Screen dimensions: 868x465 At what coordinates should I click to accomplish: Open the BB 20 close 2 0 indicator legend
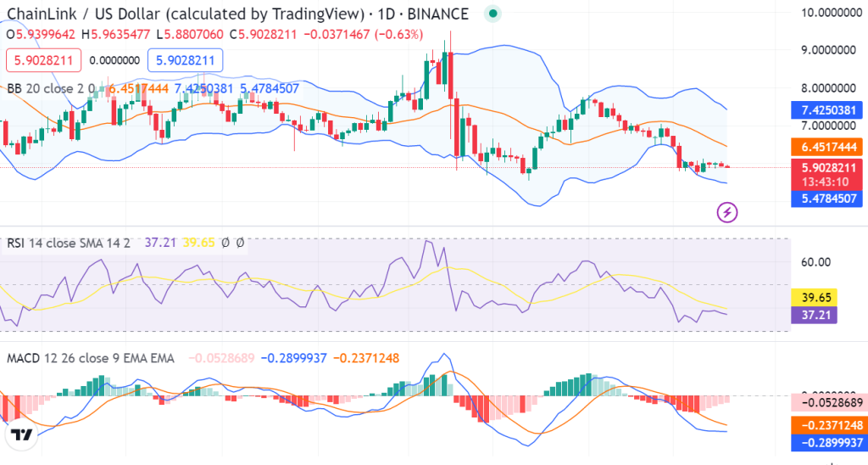click(x=51, y=89)
